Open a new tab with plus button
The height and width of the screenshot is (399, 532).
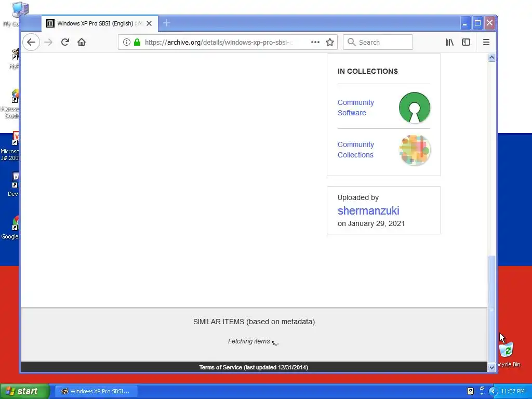tap(167, 23)
